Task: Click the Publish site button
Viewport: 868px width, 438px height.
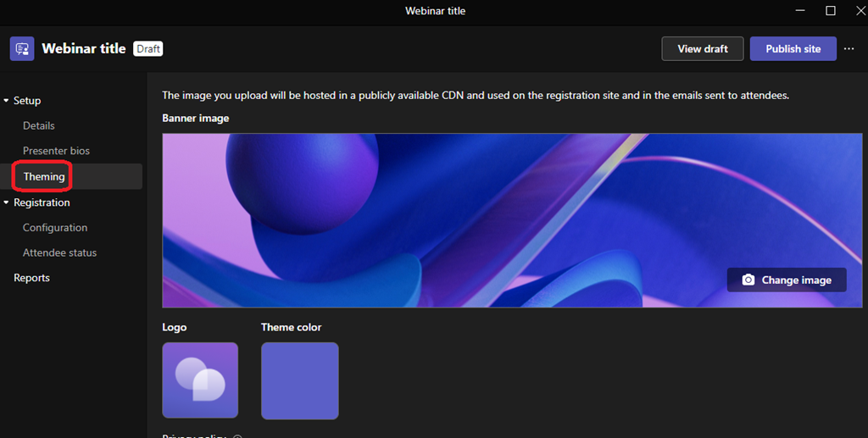Action: point(793,48)
